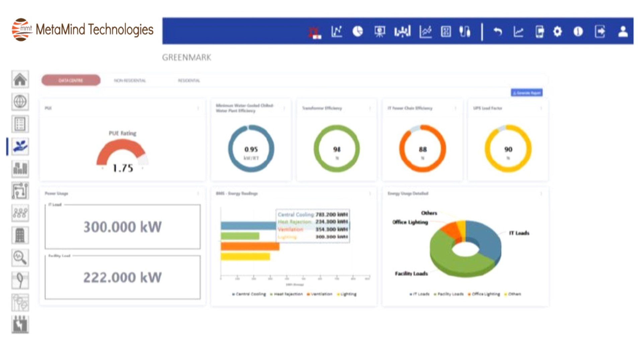This screenshot has width=644, height=361.
Task: Click the Generate Report button
Action: [x=527, y=93]
